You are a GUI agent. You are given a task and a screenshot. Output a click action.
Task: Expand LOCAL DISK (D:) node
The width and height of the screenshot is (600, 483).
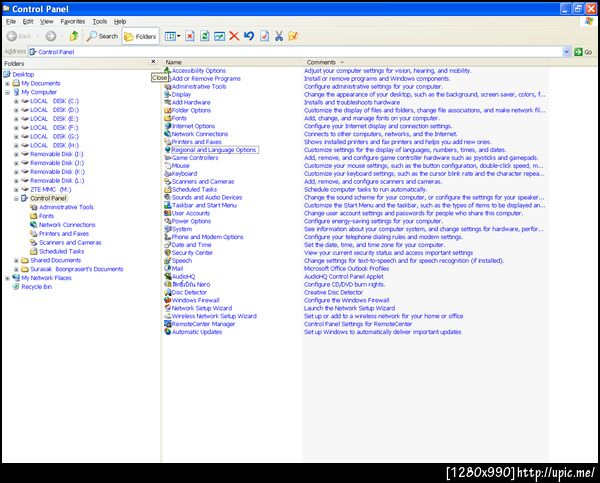[16, 110]
